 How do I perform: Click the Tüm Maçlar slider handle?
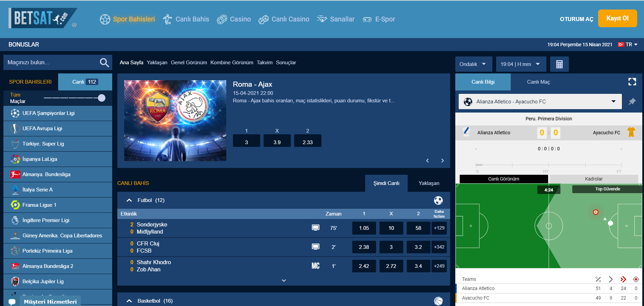(102, 98)
